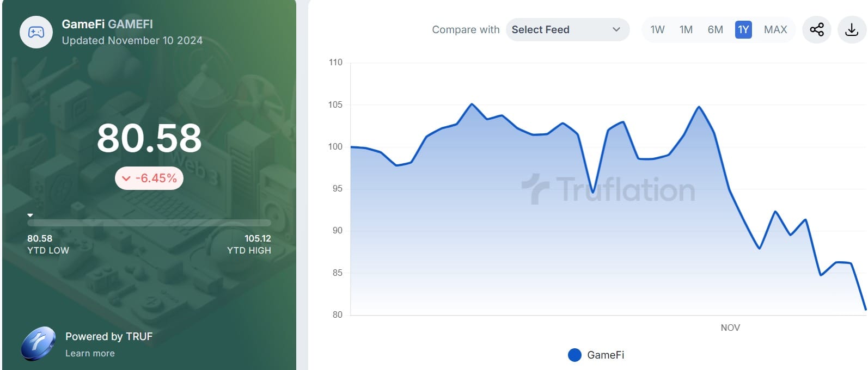Select the 6M time range
This screenshot has width=868, height=370.
(715, 29)
